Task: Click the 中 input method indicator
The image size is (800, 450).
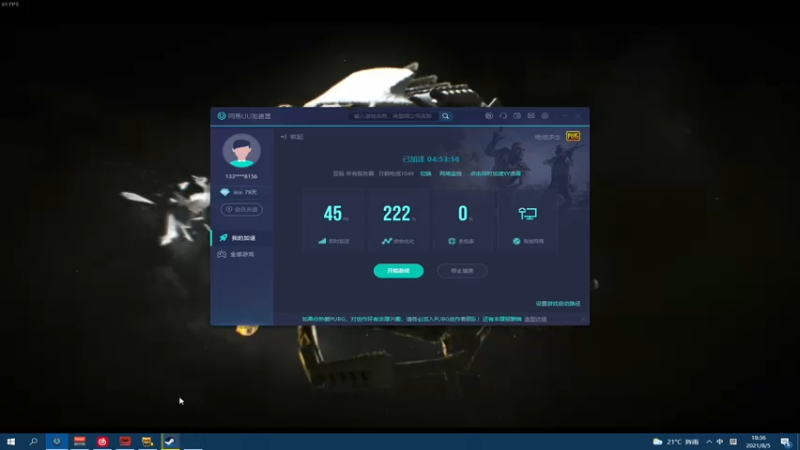Action: tap(720, 442)
